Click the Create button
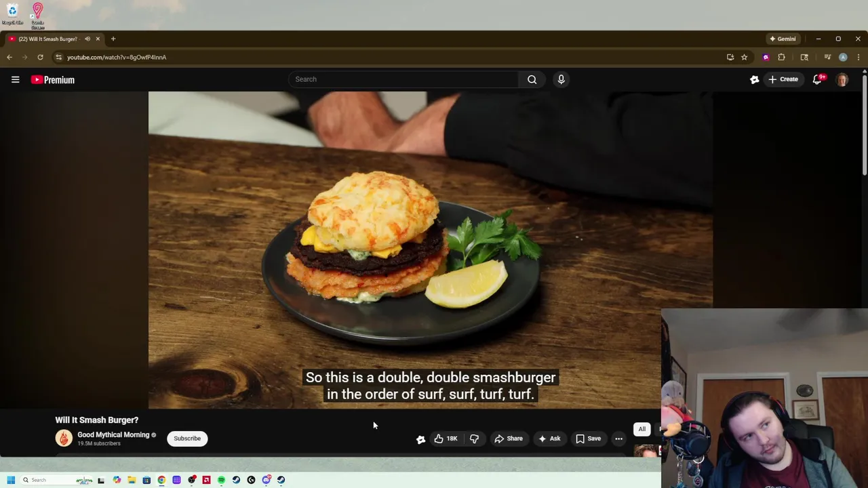Screen dimensions: 868x488 tap(783, 79)
